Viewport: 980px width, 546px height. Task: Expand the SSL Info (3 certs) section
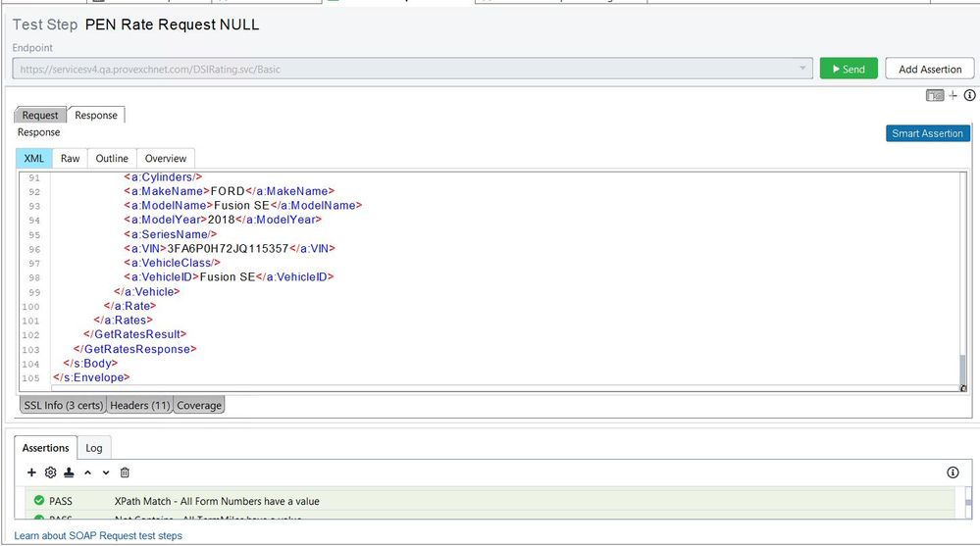coord(63,405)
